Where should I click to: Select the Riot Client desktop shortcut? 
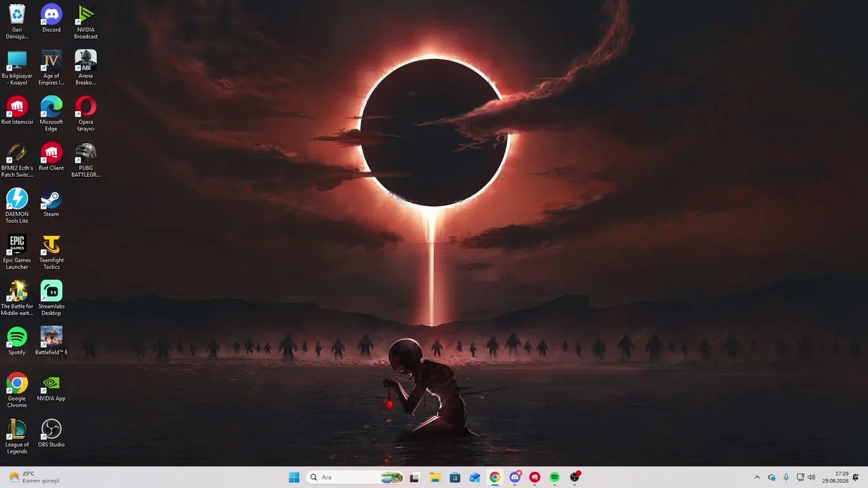click(x=52, y=157)
